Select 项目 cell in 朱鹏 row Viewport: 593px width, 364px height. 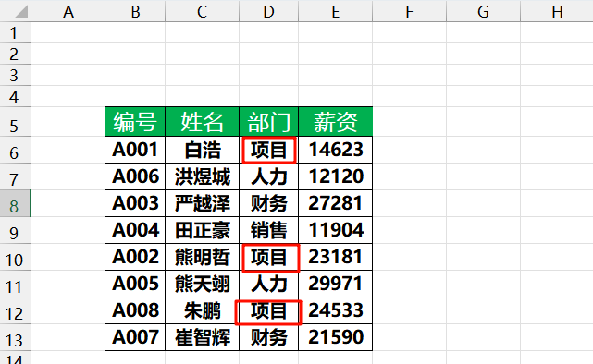268,310
